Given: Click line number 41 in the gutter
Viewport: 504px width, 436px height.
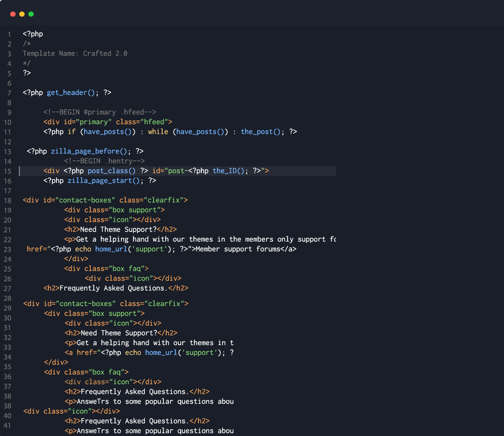Looking at the screenshot, I should [x=8, y=426].
